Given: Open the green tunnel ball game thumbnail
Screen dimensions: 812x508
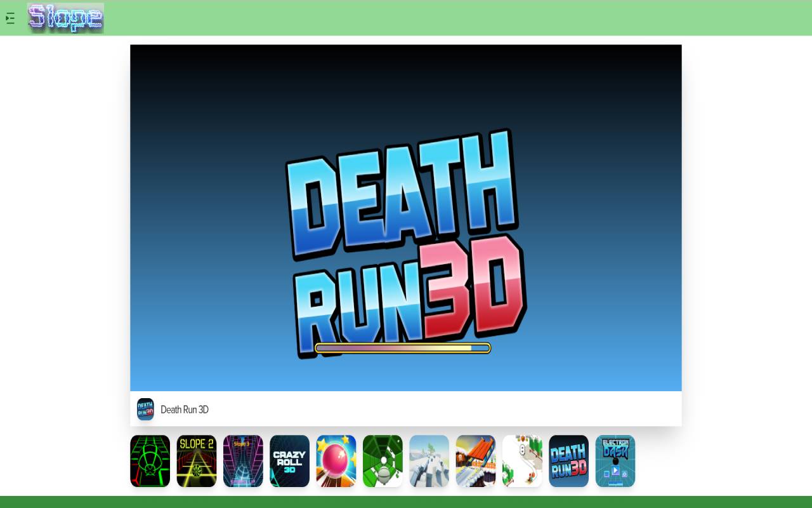Looking at the screenshot, I should pyautogui.click(x=383, y=461).
